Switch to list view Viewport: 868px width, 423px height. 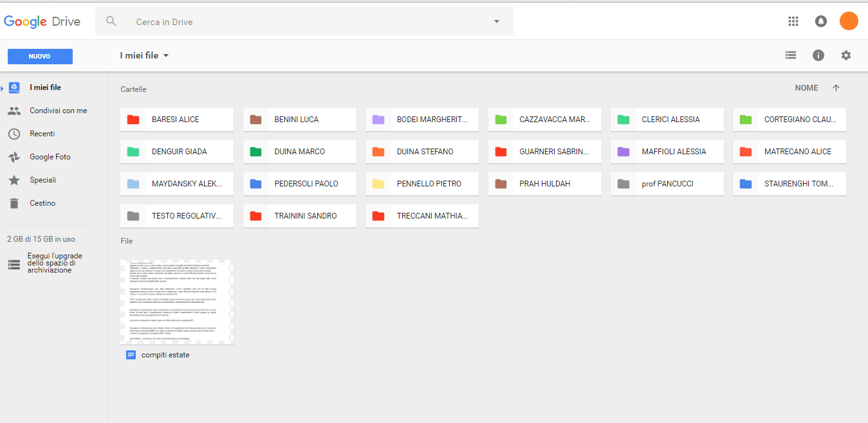[790, 55]
